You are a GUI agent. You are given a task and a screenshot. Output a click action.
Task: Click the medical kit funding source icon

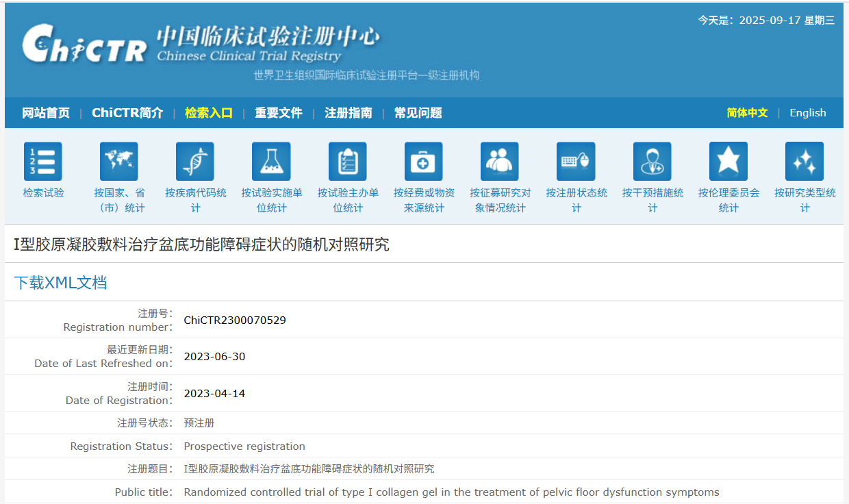(424, 162)
